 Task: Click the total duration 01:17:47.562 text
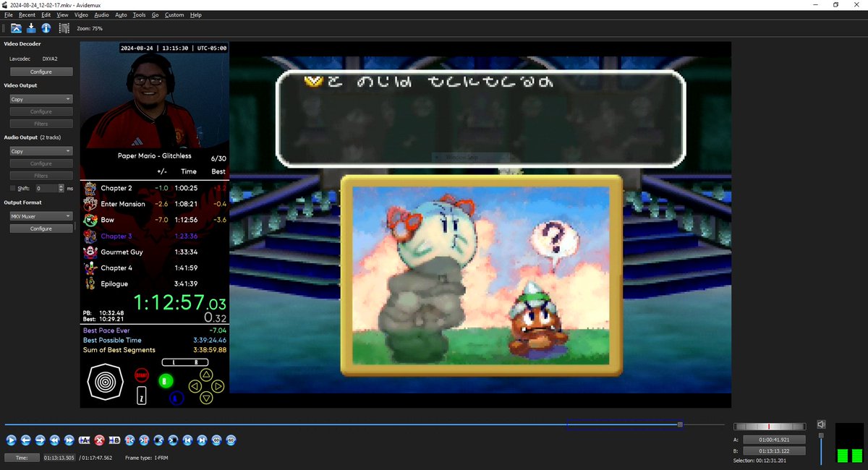(x=95, y=458)
